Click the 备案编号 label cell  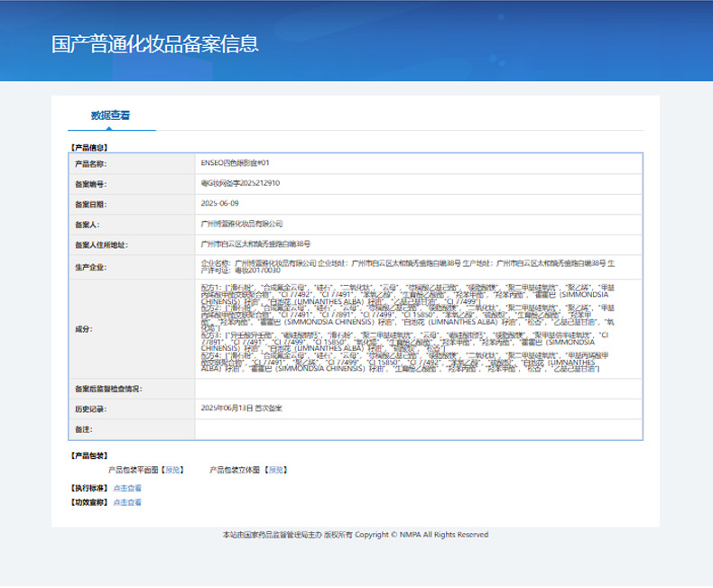[x=132, y=185]
